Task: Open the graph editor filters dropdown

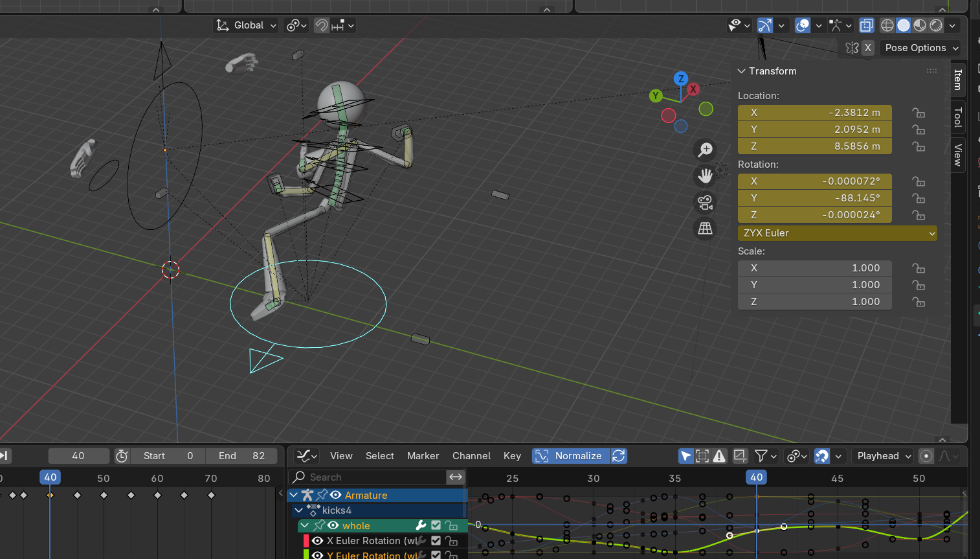Action: coord(766,456)
